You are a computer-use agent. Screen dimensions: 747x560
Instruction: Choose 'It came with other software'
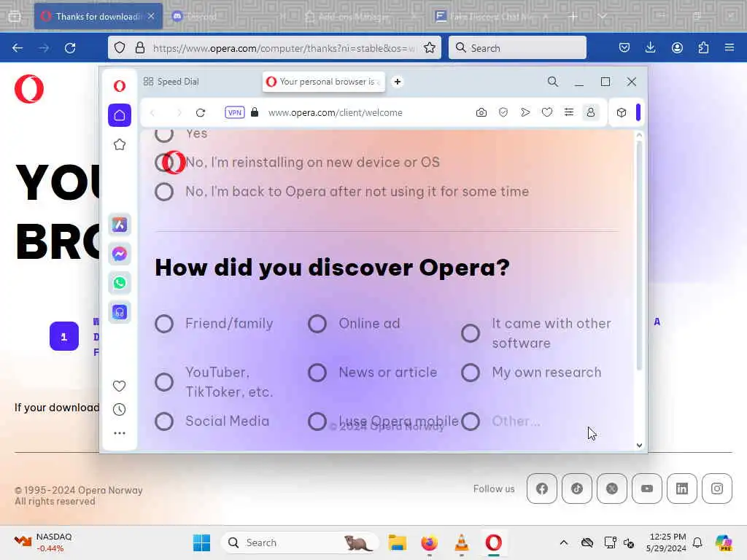coord(471,333)
